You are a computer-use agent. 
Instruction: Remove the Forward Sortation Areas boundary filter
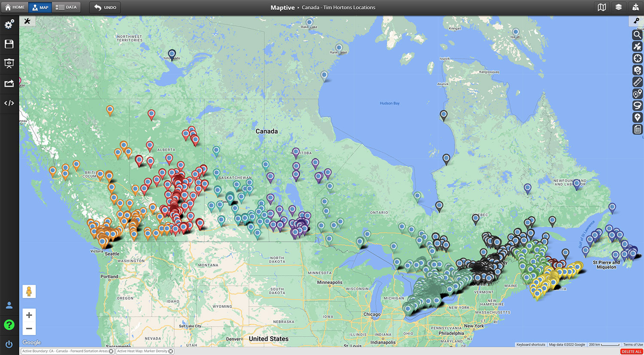click(111, 351)
